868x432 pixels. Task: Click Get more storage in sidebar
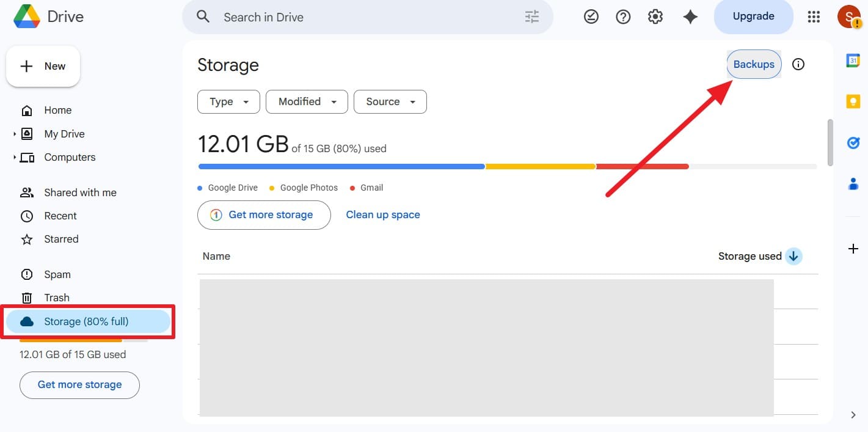point(79,385)
